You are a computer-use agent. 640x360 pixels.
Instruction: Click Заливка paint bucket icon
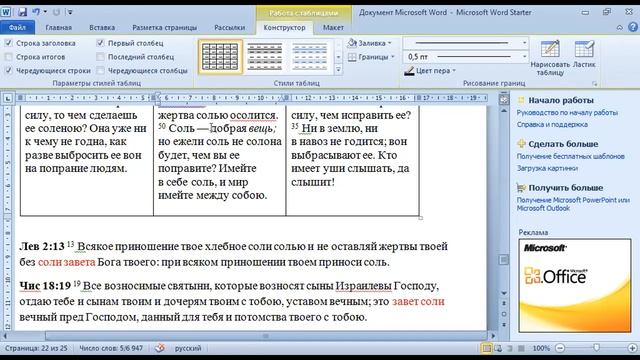click(x=352, y=43)
